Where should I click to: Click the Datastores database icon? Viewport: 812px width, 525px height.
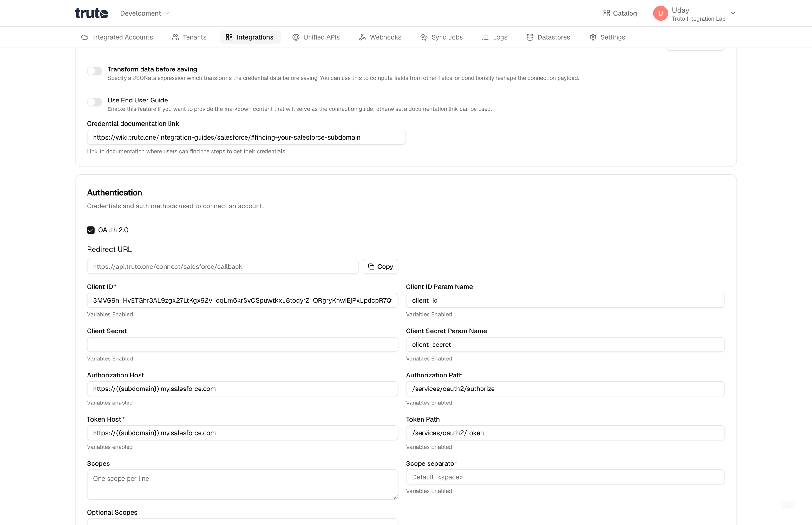pos(530,37)
